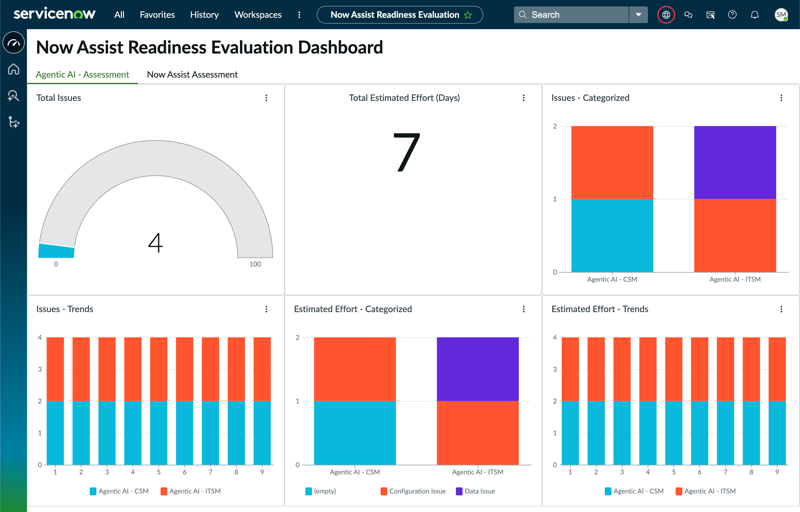Toggle Agentic AI - ITSM legend in Issues Trends
Screen dimensions: 800x512
pyautogui.click(x=190, y=491)
